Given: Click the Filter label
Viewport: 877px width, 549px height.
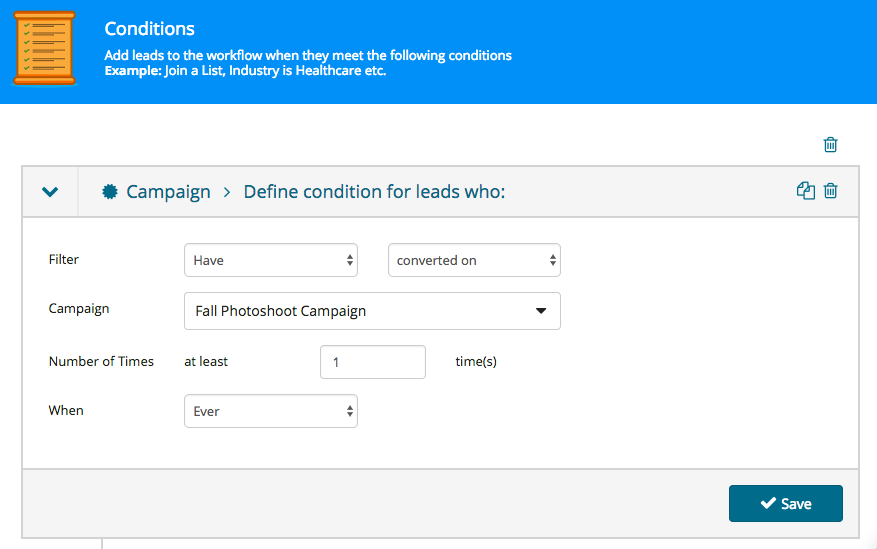Looking at the screenshot, I should coord(64,259).
